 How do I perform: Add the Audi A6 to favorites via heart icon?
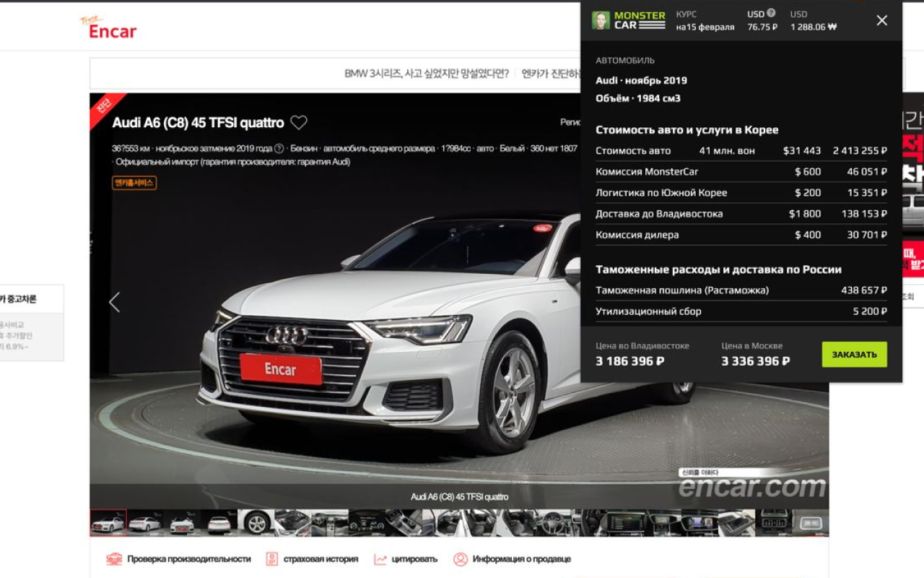pyautogui.click(x=299, y=123)
